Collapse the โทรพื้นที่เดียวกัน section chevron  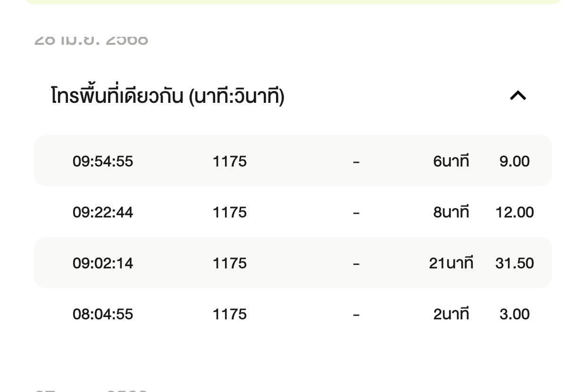click(x=518, y=96)
